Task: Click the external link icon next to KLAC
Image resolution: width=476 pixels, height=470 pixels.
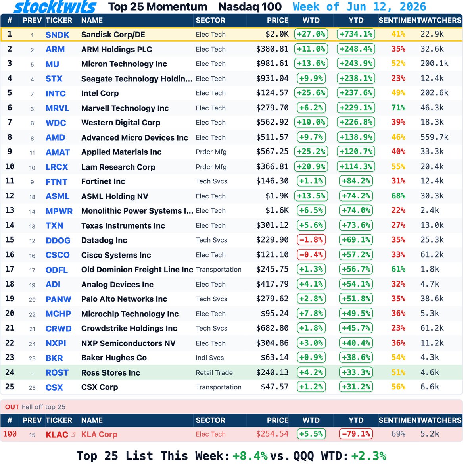Action: point(73,435)
